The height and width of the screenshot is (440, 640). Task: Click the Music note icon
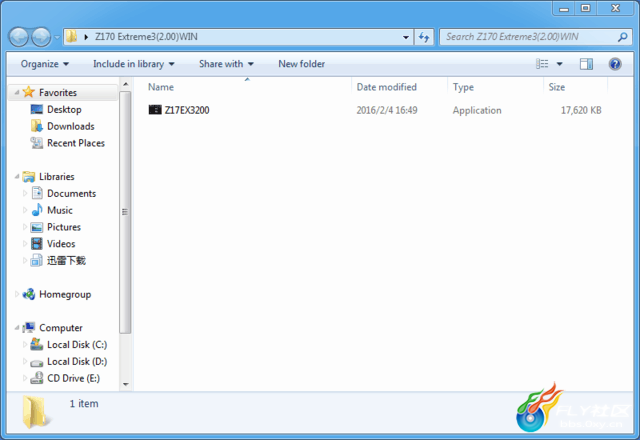click(x=37, y=210)
